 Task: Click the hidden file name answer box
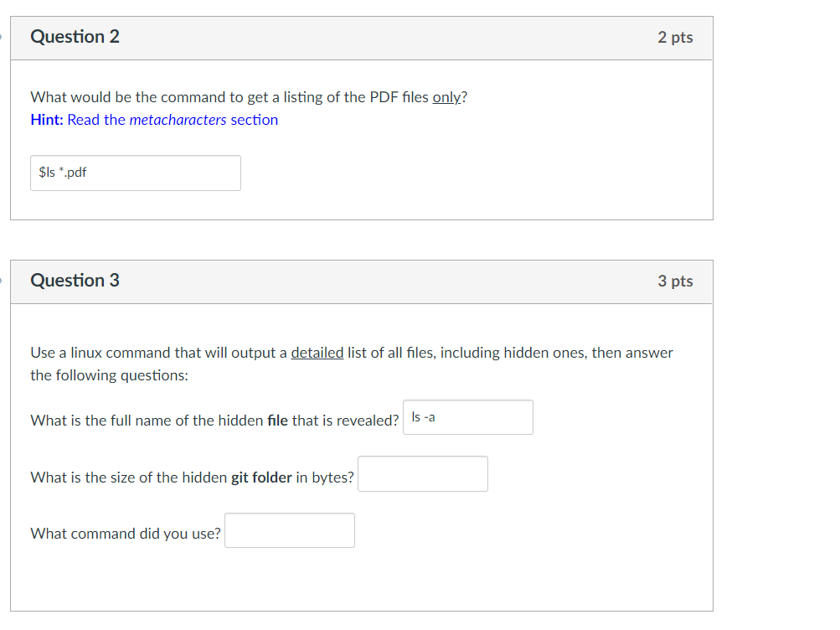(x=467, y=416)
